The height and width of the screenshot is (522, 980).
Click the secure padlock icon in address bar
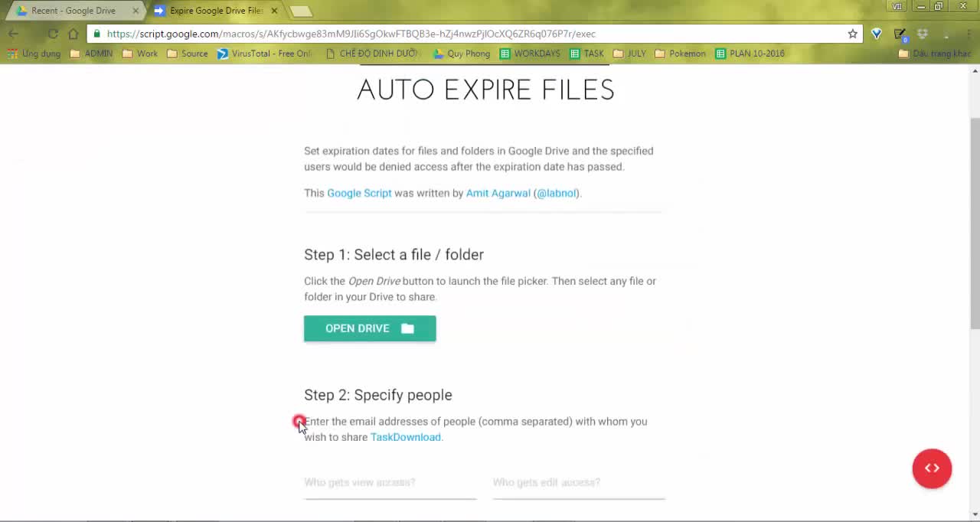97,34
